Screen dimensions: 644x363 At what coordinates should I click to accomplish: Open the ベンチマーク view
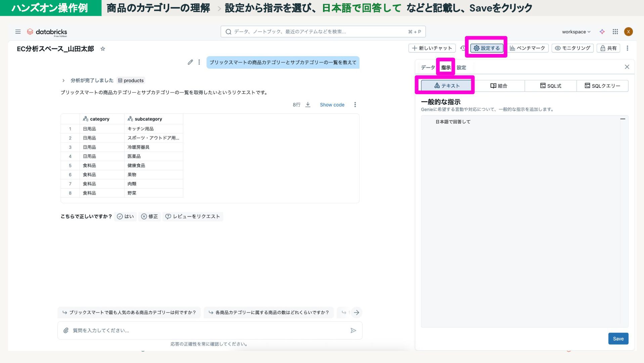[x=527, y=48]
